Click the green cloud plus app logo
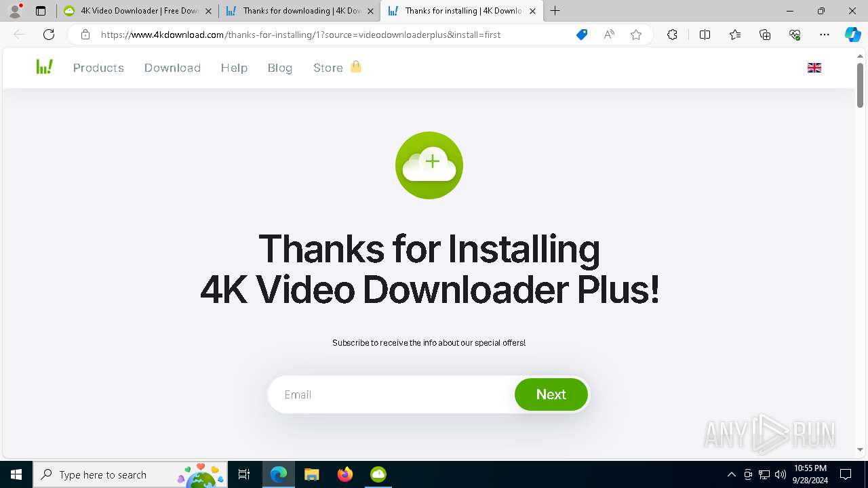The height and width of the screenshot is (488, 868). [429, 165]
